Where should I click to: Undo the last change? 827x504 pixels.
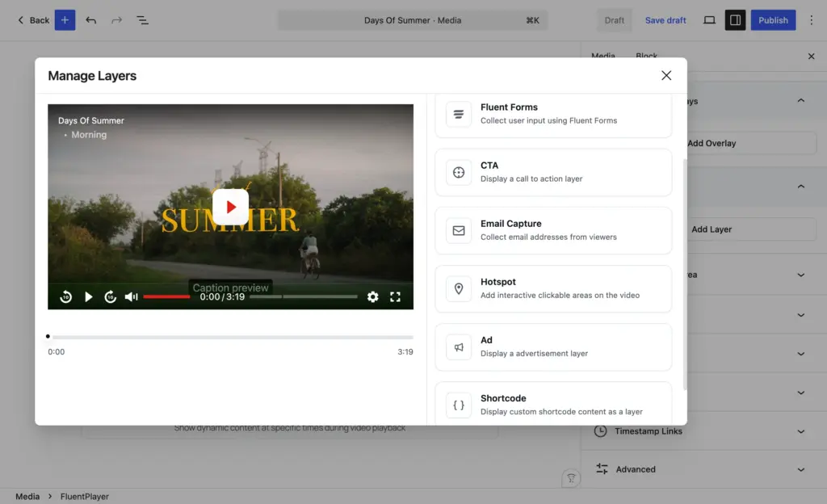[x=91, y=20]
